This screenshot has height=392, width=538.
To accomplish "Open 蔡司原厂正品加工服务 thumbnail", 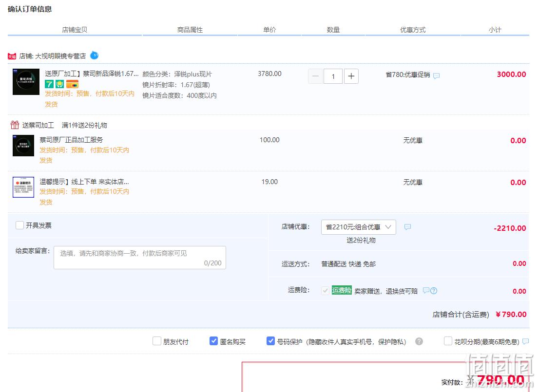I will click(x=23, y=146).
